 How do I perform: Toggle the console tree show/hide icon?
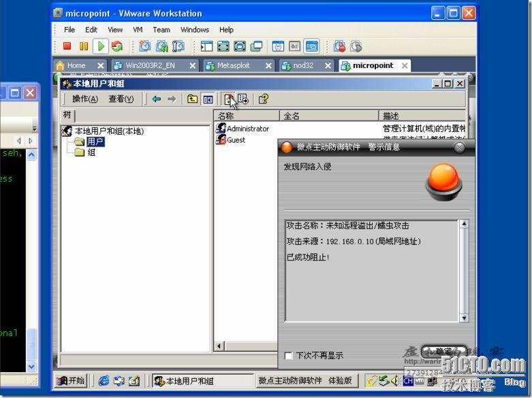click(208, 99)
